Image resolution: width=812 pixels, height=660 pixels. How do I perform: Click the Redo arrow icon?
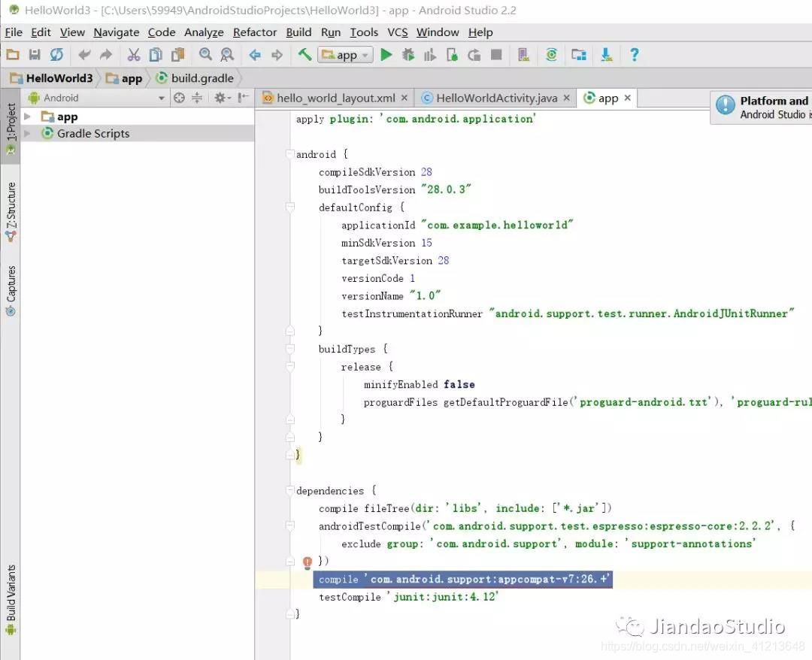point(106,54)
